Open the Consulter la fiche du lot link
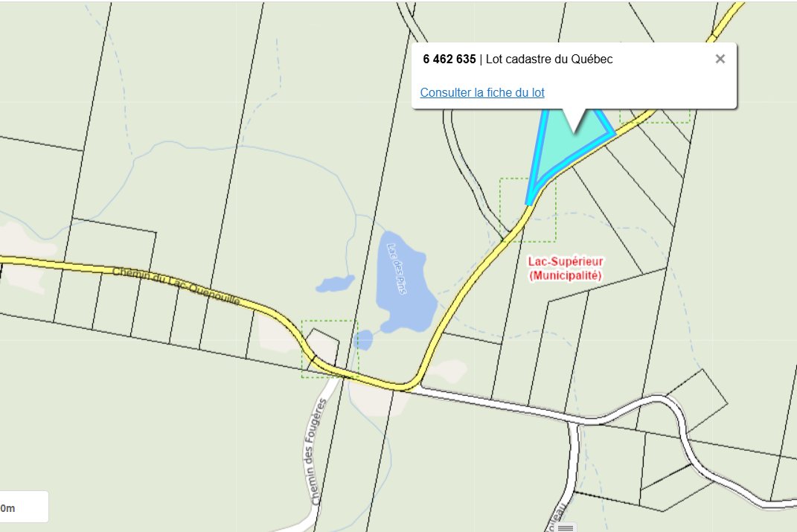This screenshot has width=797, height=532. (x=482, y=92)
